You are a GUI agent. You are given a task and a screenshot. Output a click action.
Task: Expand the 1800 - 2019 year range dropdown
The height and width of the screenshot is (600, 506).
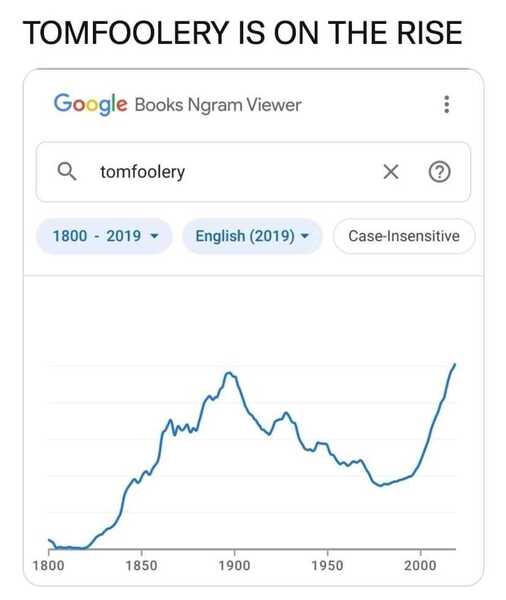(104, 236)
